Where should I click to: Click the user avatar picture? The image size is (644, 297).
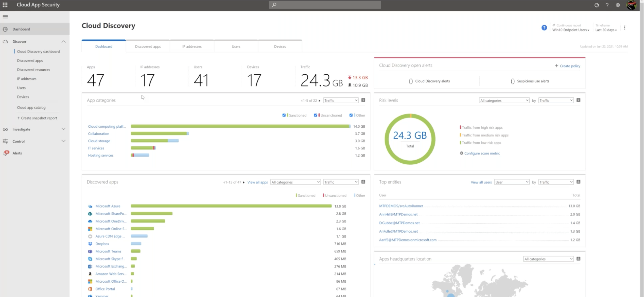point(632,5)
